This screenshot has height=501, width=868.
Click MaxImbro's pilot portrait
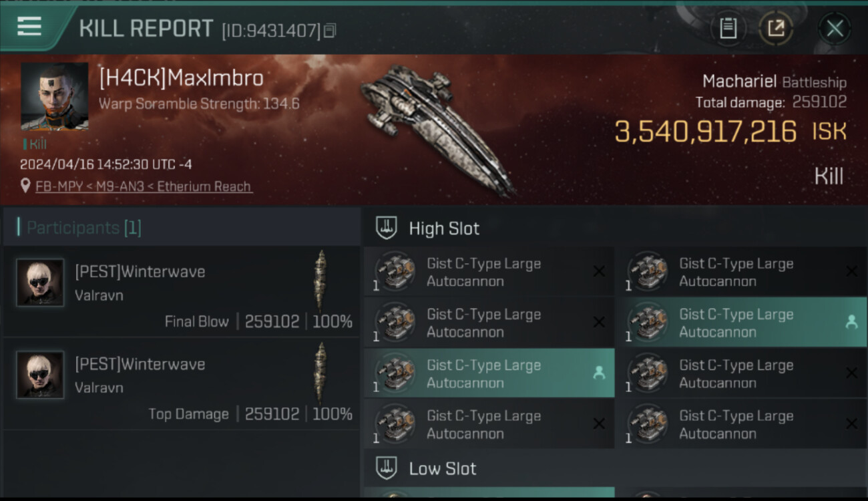tap(54, 96)
